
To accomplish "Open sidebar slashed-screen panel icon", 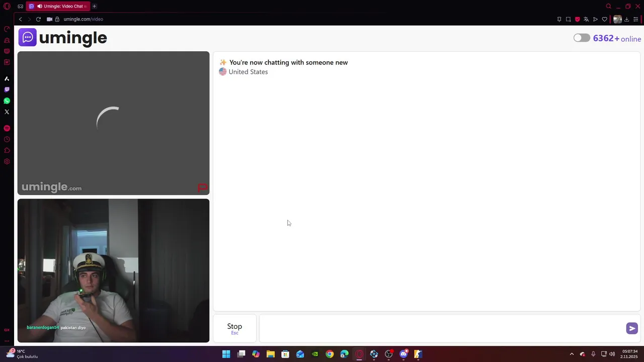I will (x=7, y=51).
